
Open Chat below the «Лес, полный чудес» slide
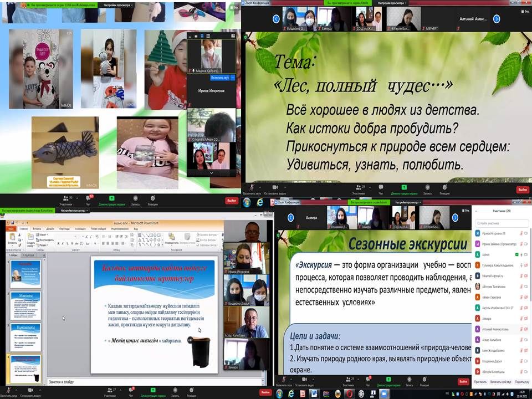[380, 189]
